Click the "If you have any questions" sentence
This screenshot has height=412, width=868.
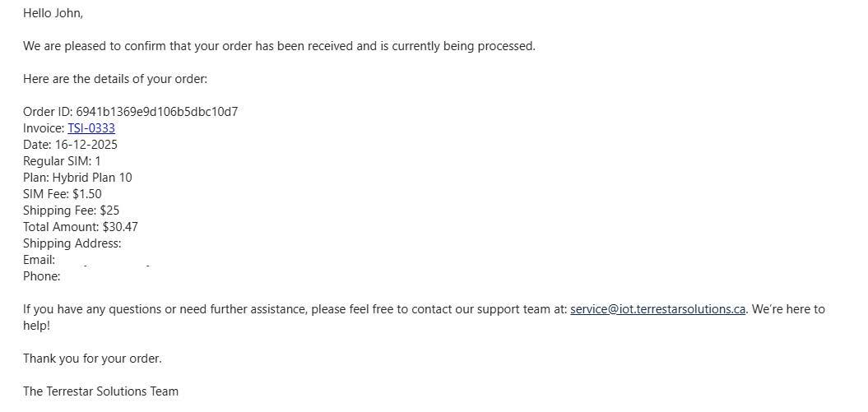247,309
